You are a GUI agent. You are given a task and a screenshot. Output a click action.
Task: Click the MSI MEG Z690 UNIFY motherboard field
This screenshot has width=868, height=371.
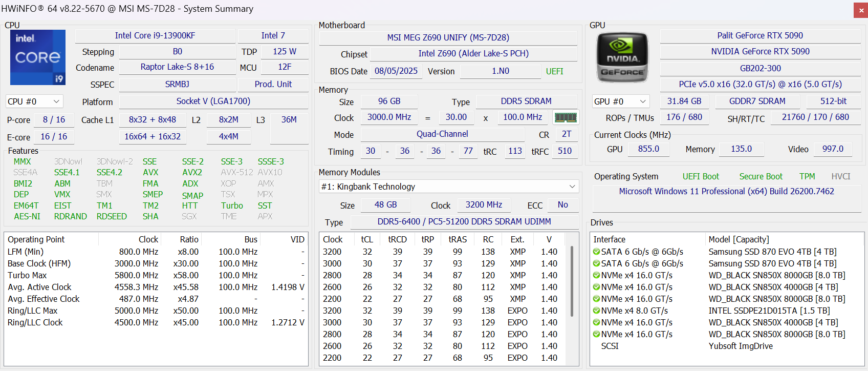[x=448, y=37]
